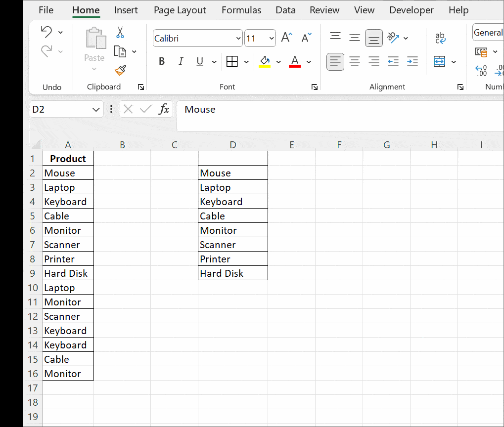Decrease the font size

[306, 37]
